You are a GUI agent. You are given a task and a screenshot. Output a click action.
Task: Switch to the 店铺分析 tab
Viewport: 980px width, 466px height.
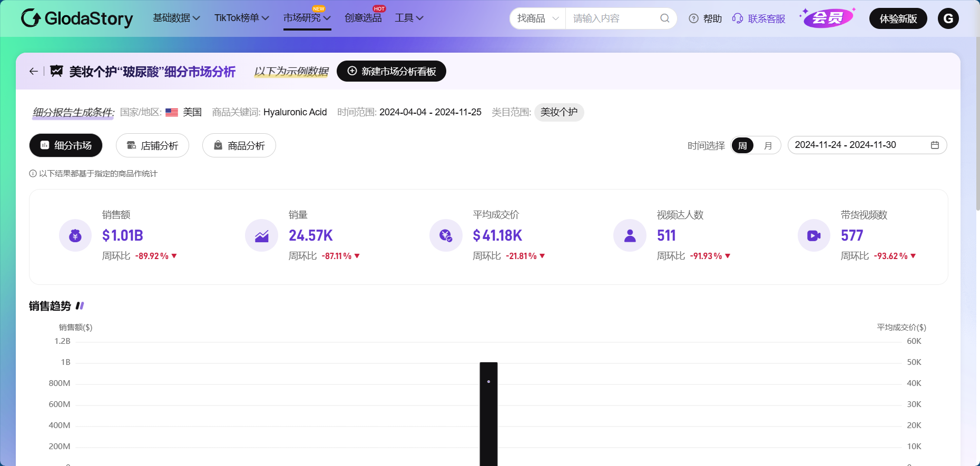tap(152, 145)
